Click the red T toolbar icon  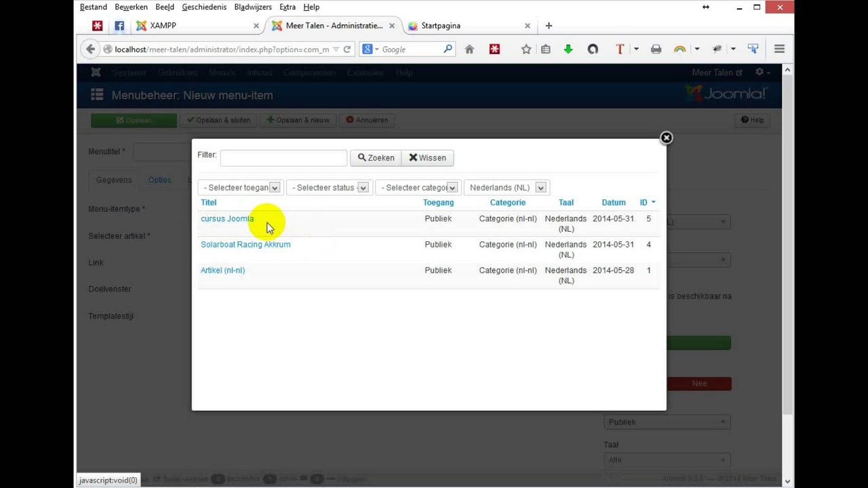[619, 49]
